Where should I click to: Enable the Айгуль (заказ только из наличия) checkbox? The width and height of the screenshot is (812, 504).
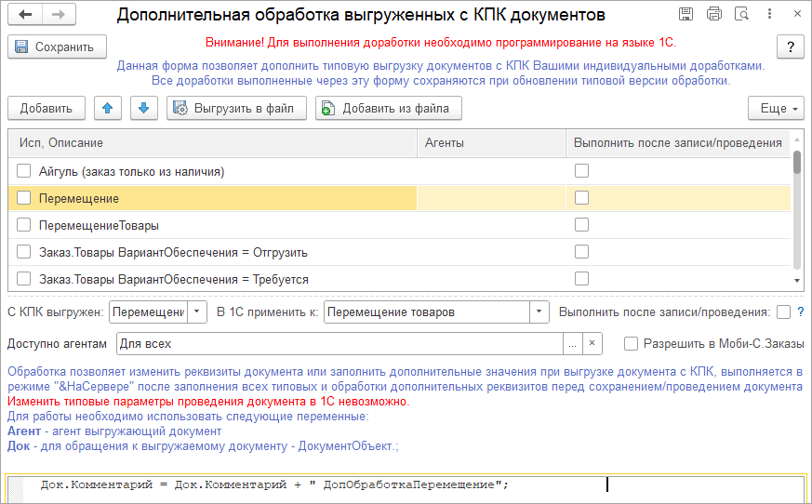pyautogui.click(x=24, y=171)
